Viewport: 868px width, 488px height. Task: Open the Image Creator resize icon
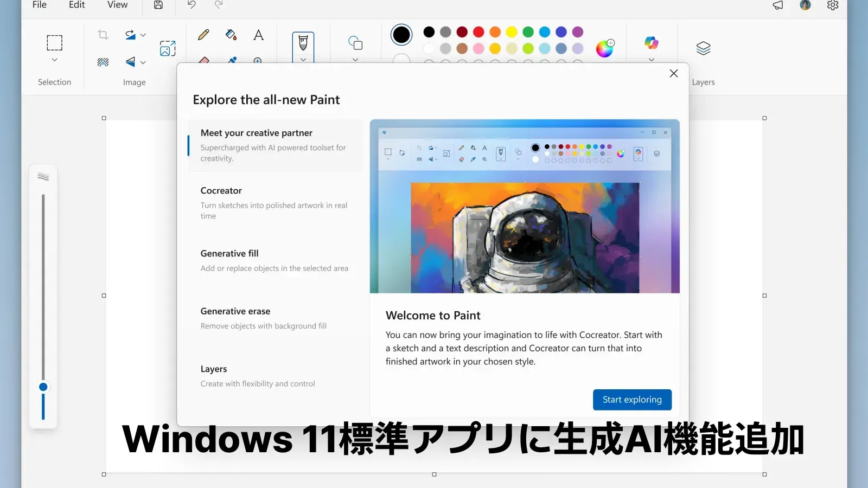coord(168,48)
